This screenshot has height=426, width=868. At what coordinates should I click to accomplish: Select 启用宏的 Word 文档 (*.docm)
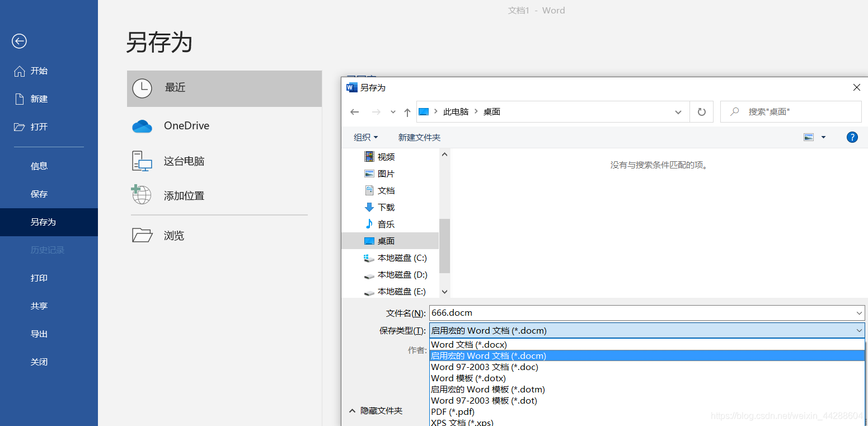(x=647, y=355)
